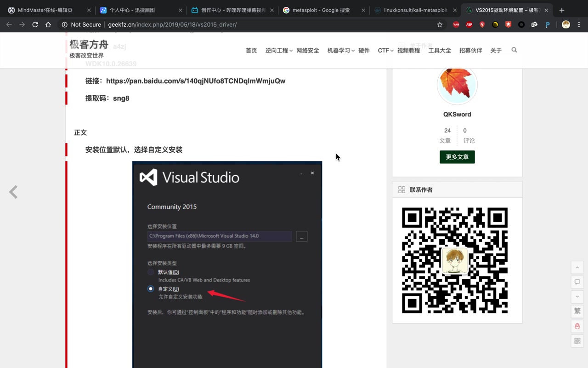
Task: Click the black ring extension icon
Action: pyautogui.click(x=521, y=25)
